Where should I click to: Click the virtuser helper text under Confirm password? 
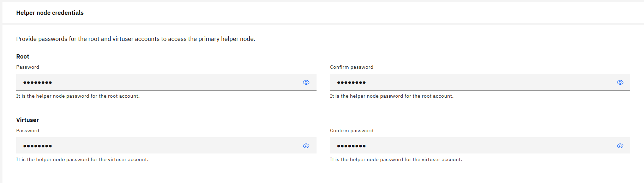pos(396,159)
